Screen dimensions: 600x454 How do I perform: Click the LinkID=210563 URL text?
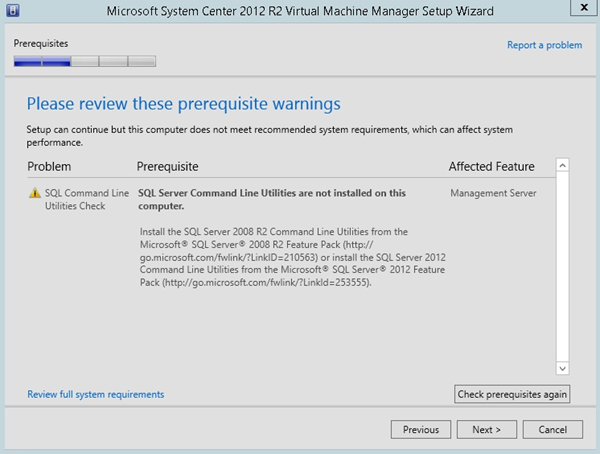[x=229, y=257]
